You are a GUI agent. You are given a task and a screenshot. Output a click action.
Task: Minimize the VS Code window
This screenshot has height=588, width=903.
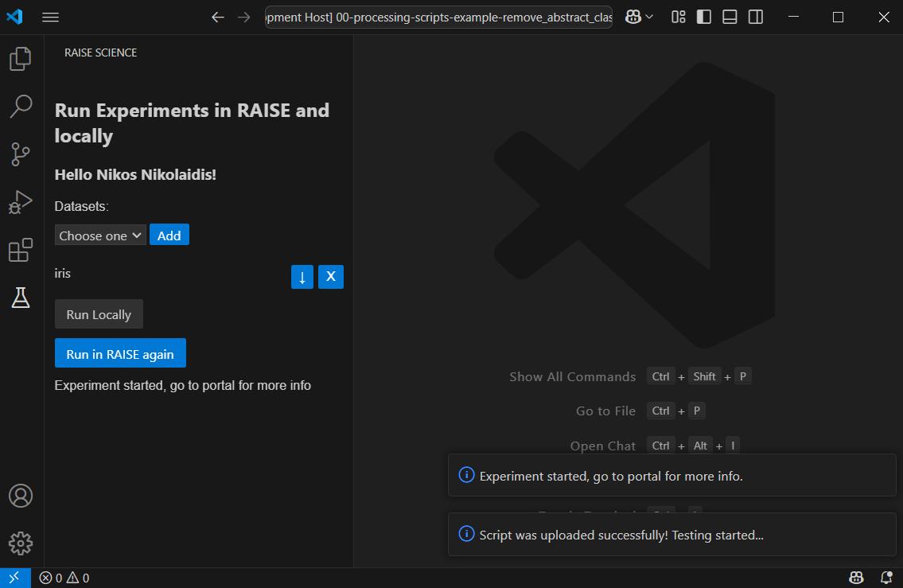793,18
